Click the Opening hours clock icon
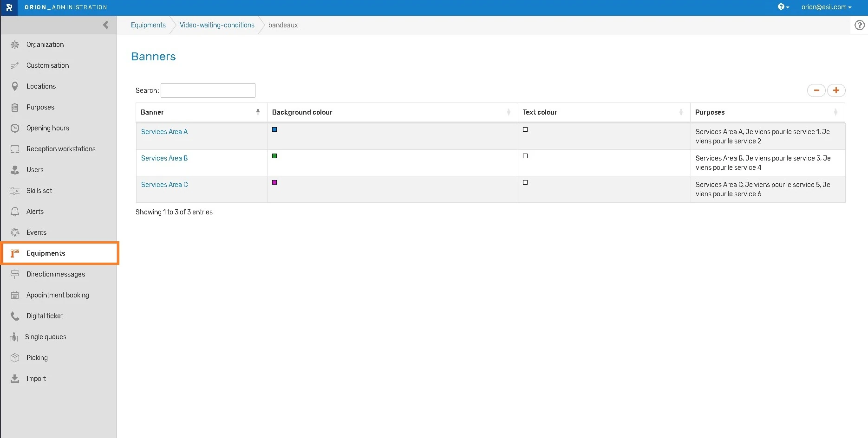 [x=15, y=128]
